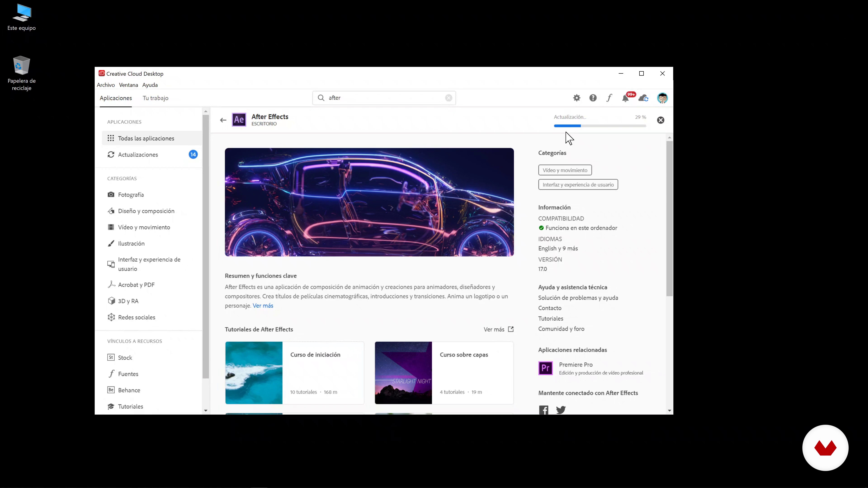Go back using the left arrow
Screen dimensions: 868x488
point(223,120)
